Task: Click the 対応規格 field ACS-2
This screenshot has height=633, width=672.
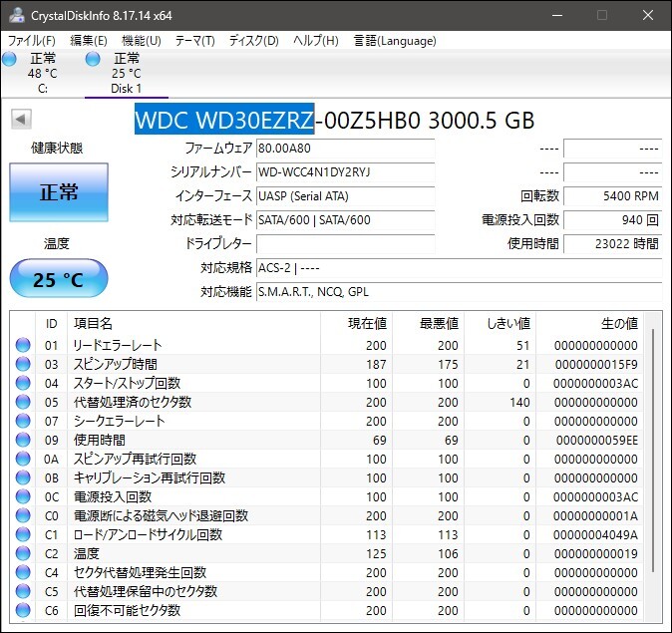Action: coord(459,268)
